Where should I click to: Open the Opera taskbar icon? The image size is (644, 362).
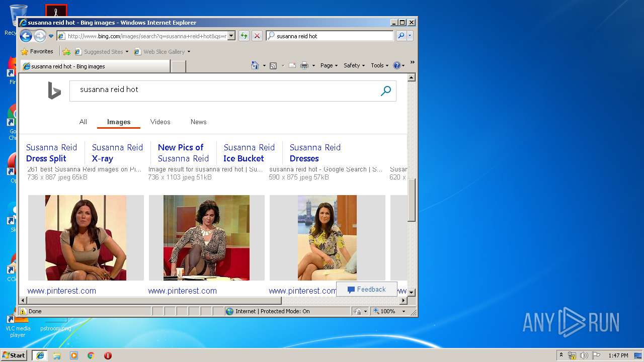pos(108,355)
